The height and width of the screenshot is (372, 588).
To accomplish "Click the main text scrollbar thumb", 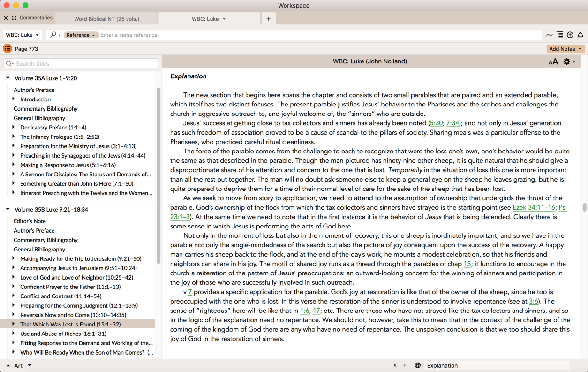I will (x=584, y=207).
